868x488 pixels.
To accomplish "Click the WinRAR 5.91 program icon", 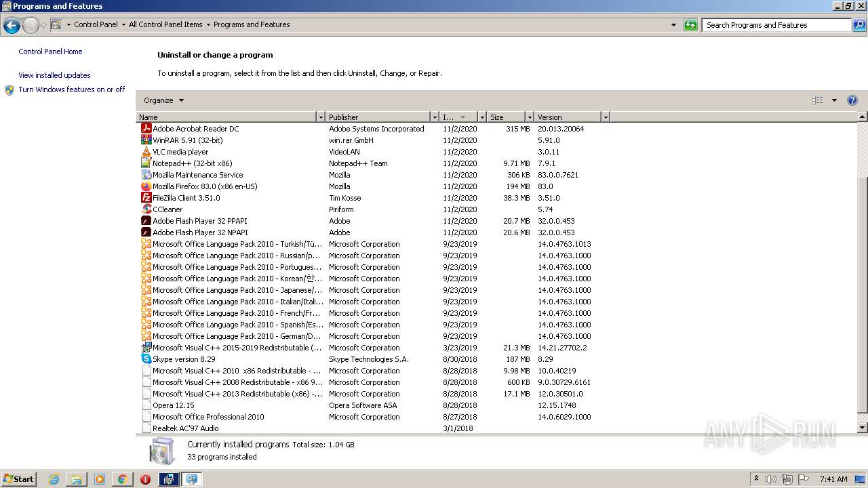I will 146,140.
